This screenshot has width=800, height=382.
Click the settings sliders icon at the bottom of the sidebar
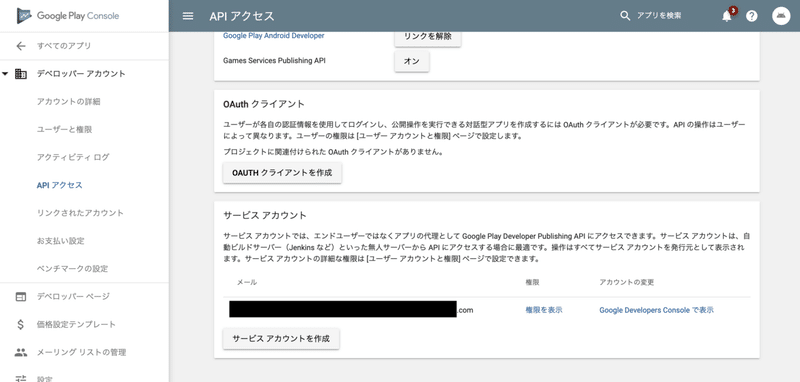20,378
